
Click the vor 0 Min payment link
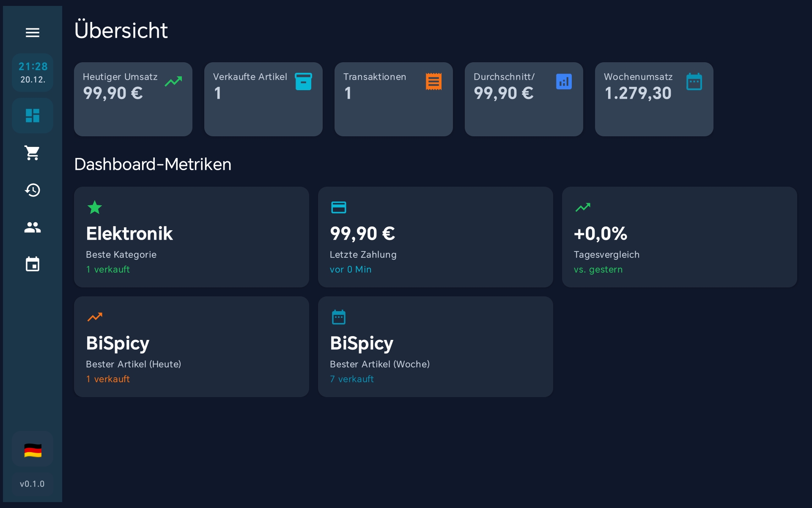pyautogui.click(x=350, y=269)
